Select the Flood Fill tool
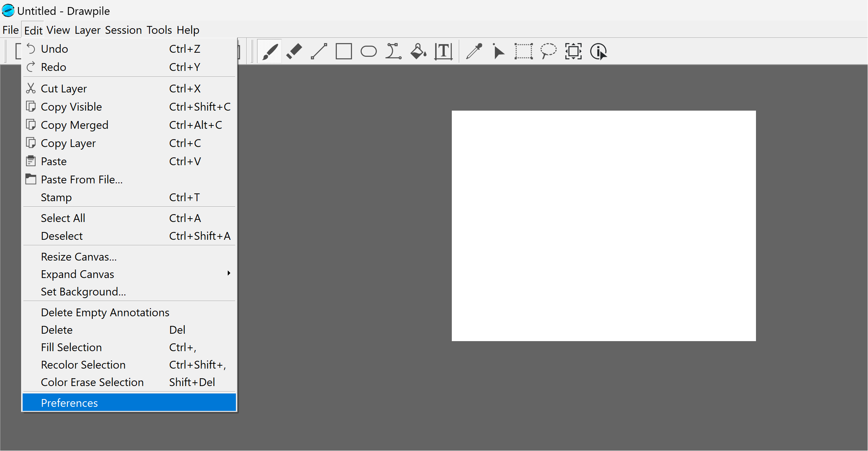868x451 pixels. pos(418,51)
